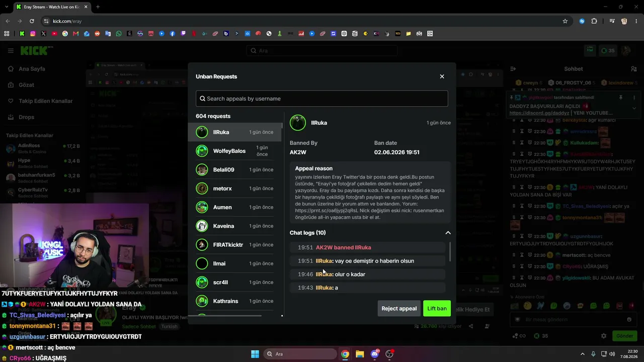Click the chat logs scrollbar

tap(450, 251)
